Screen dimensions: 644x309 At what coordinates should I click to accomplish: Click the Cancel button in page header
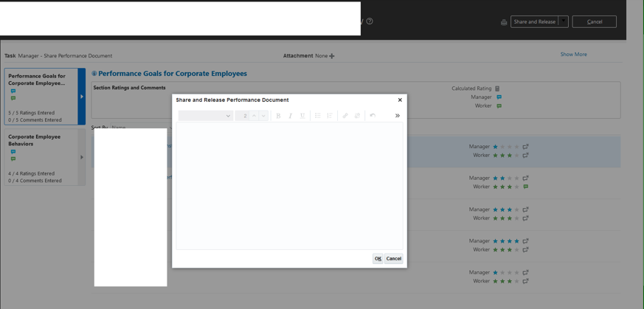595,21
